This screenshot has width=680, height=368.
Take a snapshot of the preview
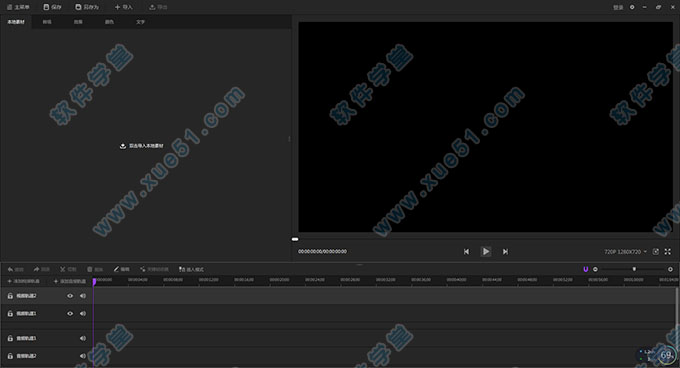656,252
